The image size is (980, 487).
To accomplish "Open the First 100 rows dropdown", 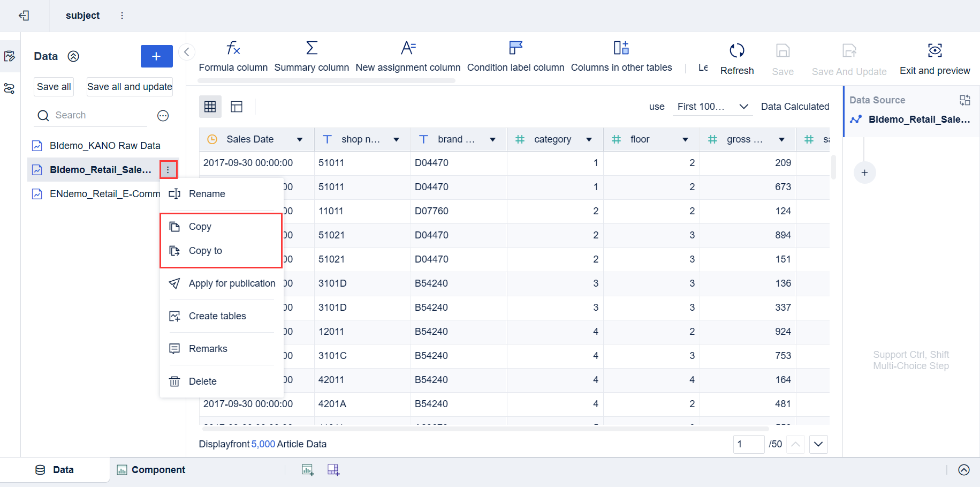I will [712, 106].
